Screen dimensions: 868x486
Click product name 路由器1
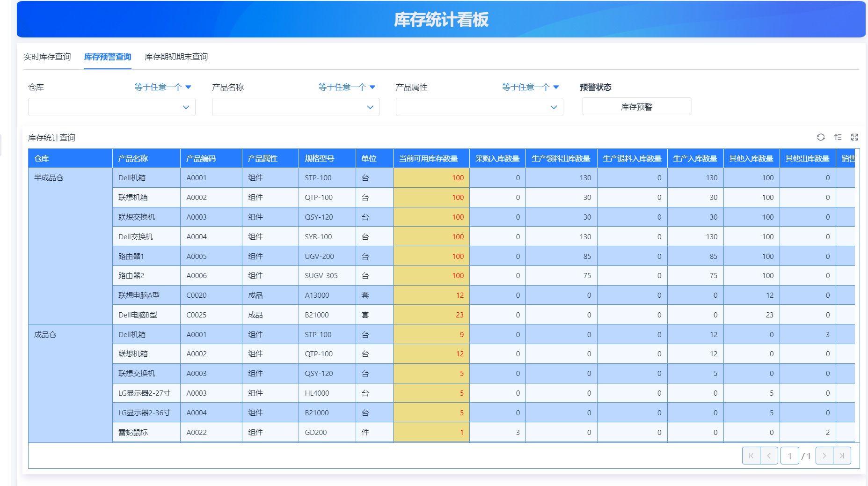131,256
